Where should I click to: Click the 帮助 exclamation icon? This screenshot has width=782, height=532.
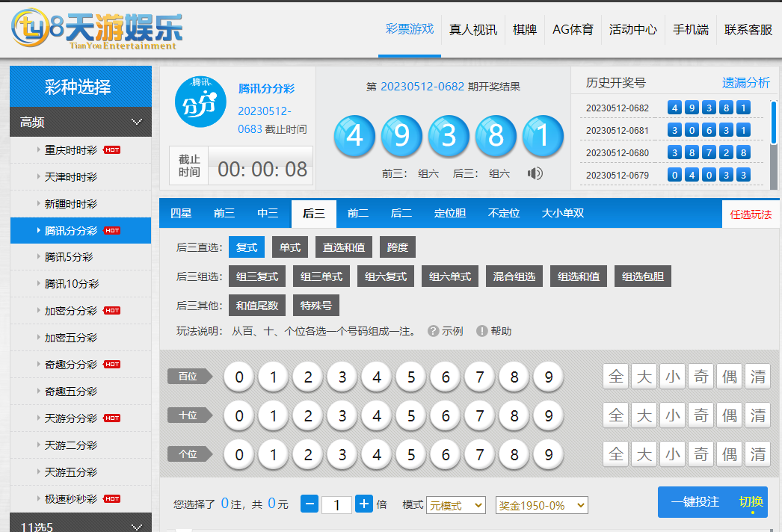point(481,331)
